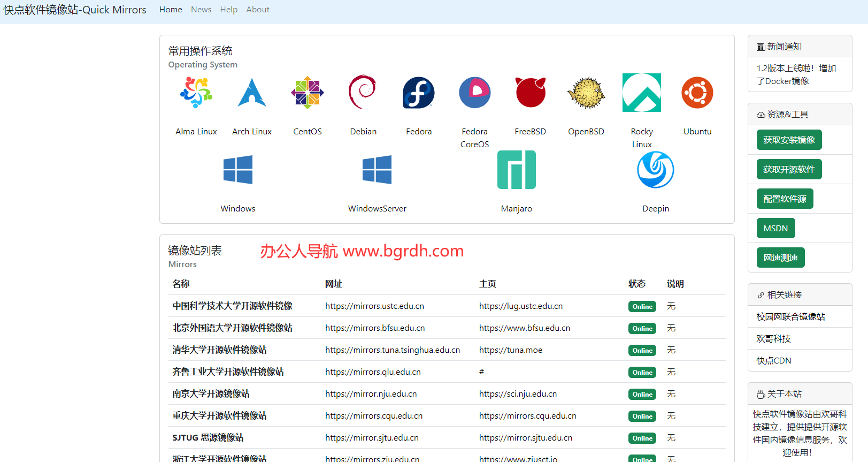This screenshot has width=868, height=462.
Task: Click the 获取安装镜像 button
Action: 789,140
